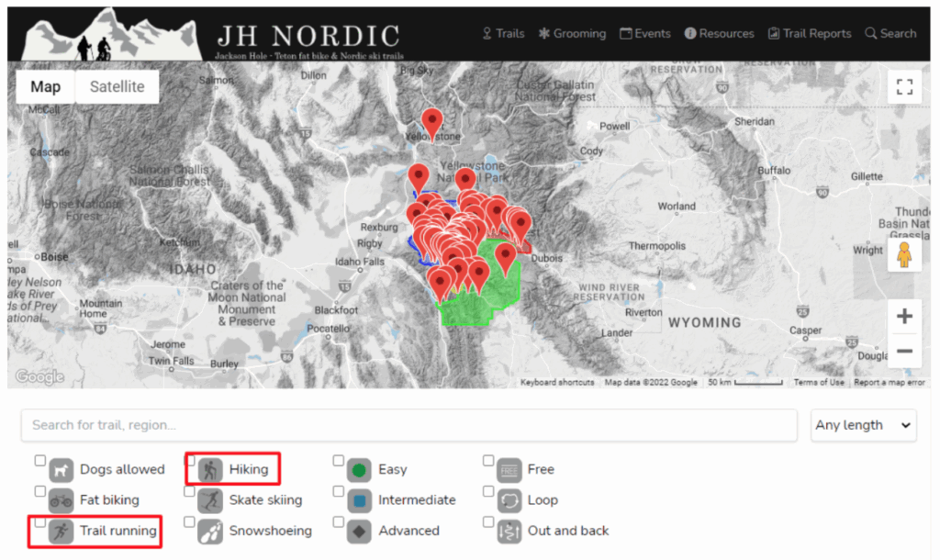This screenshot has height=560, width=940.
Task: Click the Intermediate filter label
Action: pos(417,500)
